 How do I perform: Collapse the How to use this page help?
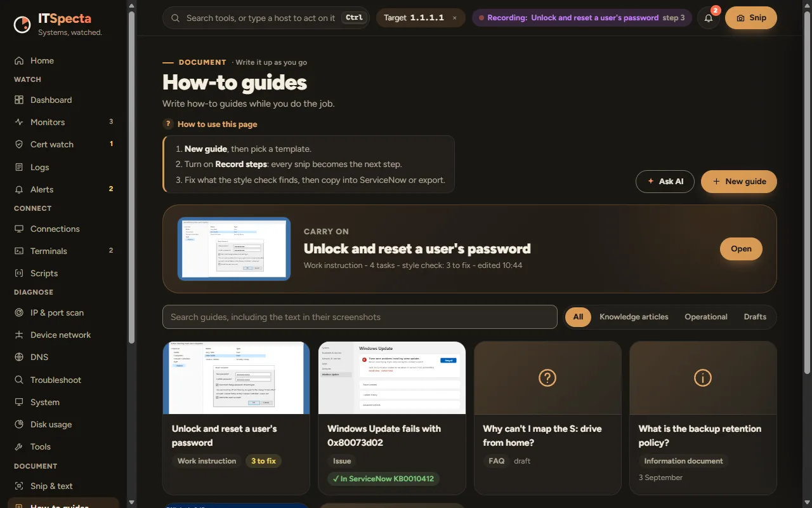pos(210,124)
